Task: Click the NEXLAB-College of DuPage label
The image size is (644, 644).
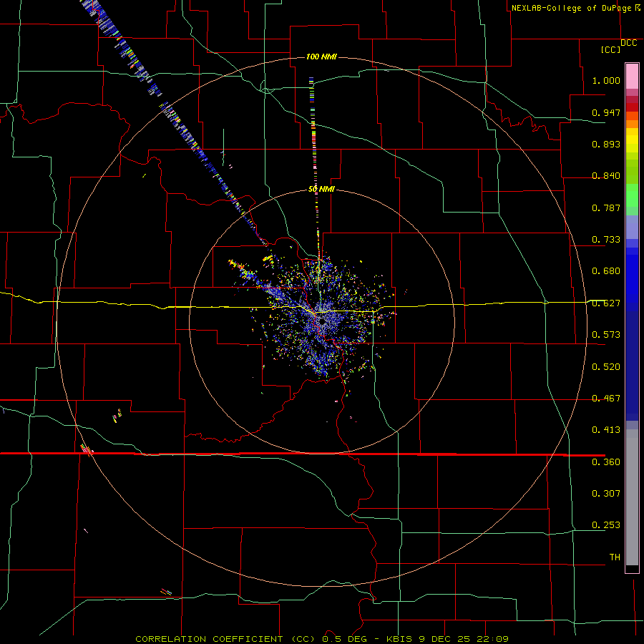Action: [x=571, y=8]
